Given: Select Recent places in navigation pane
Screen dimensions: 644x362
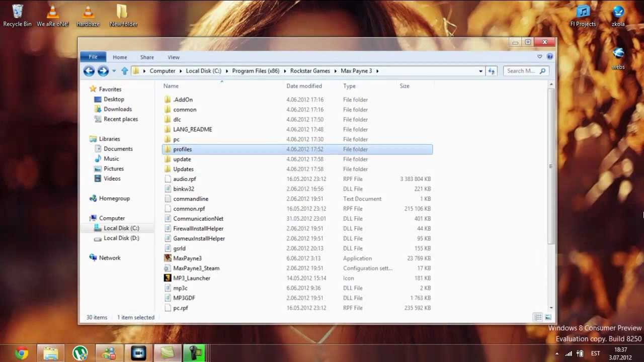Looking at the screenshot, I should 121,119.
